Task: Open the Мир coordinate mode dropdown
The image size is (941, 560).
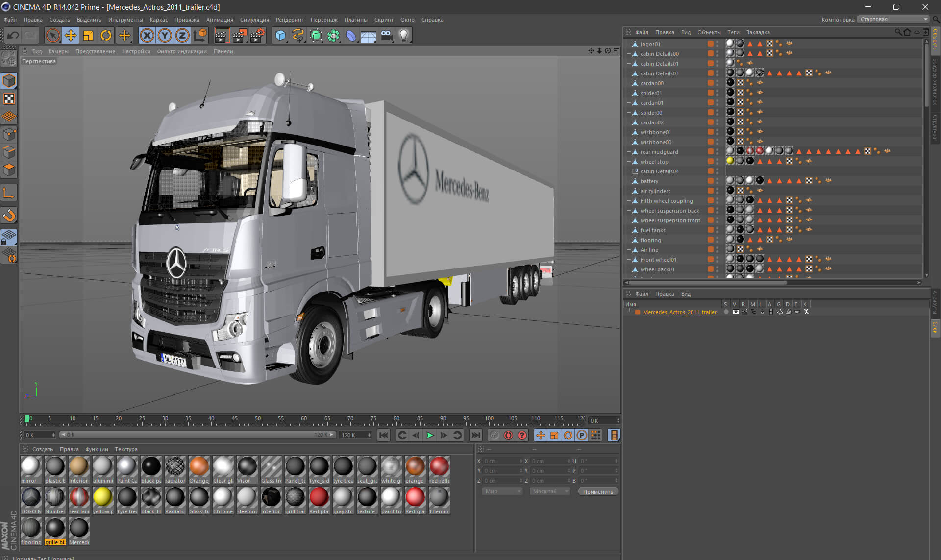Action: click(x=502, y=491)
